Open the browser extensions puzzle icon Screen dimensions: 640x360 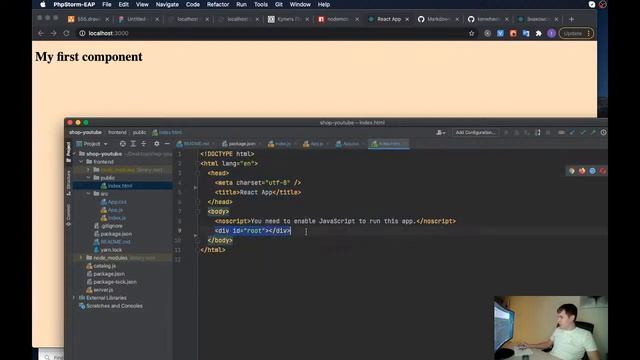(x=538, y=33)
